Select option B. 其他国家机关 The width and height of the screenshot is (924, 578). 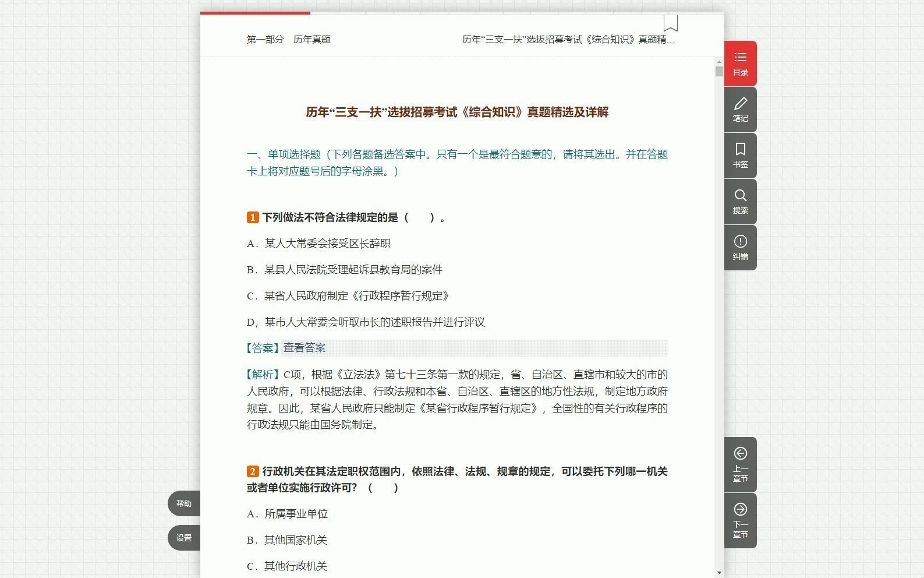pos(287,540)
